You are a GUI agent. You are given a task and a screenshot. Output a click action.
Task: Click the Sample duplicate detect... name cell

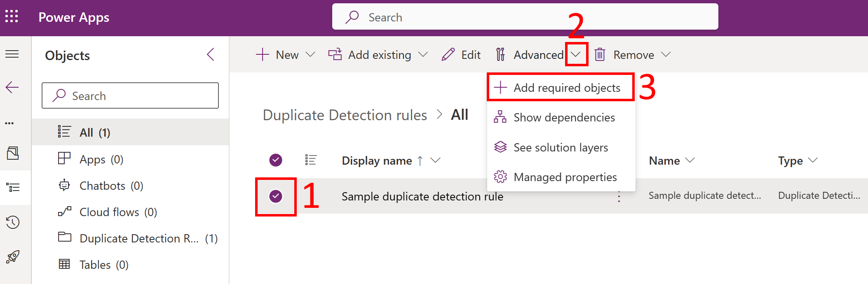click(705, 196)
